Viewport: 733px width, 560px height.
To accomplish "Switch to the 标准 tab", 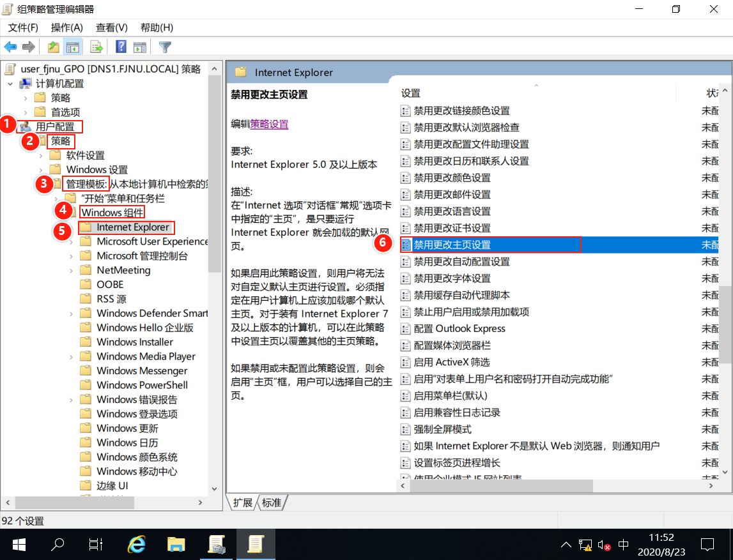I will click(272, 503).
